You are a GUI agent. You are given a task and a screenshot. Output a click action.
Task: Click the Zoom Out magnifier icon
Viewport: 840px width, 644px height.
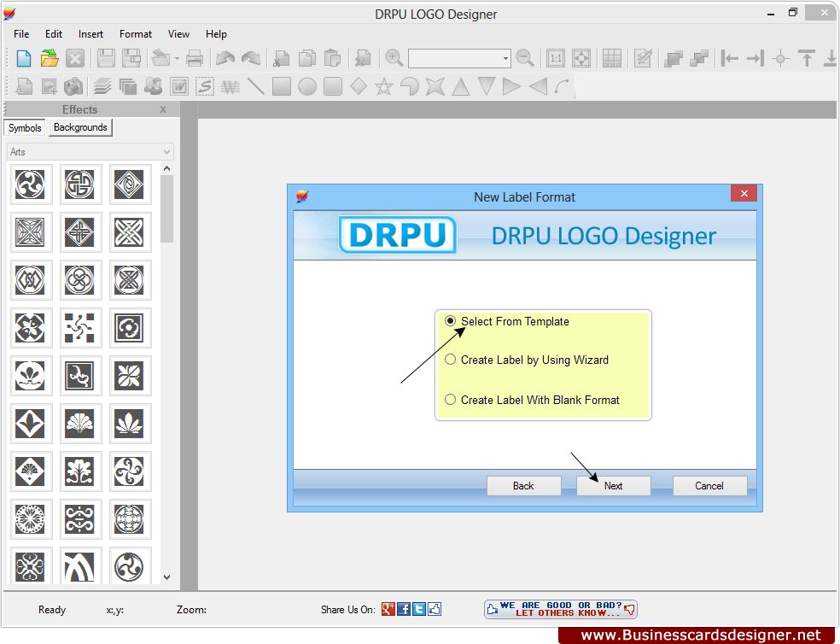pos(525,58)
